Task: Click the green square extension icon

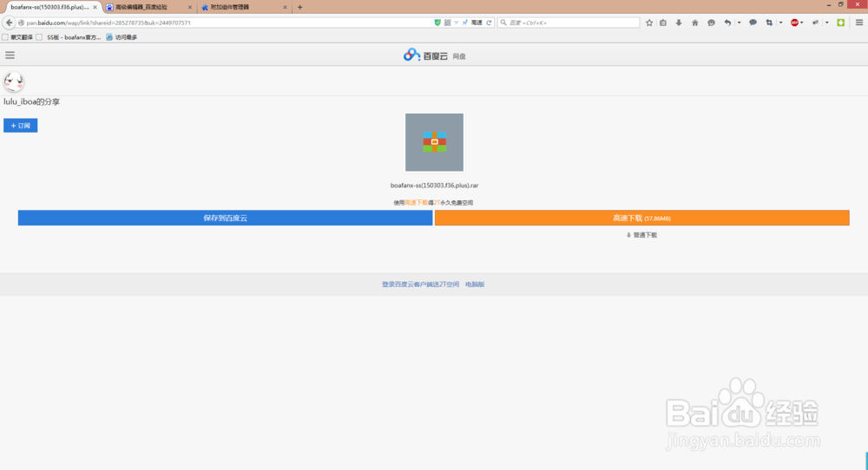Action: 841,23
